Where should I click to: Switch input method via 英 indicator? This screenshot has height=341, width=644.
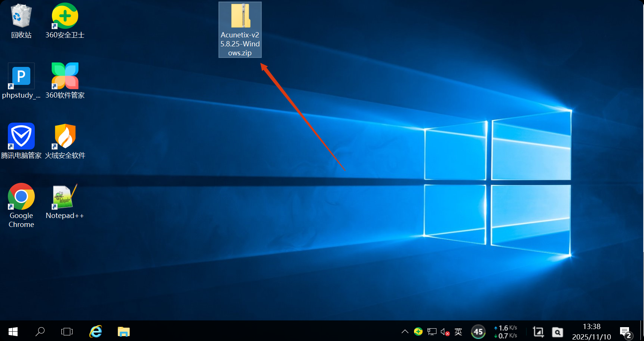click(x=458, y=332)
